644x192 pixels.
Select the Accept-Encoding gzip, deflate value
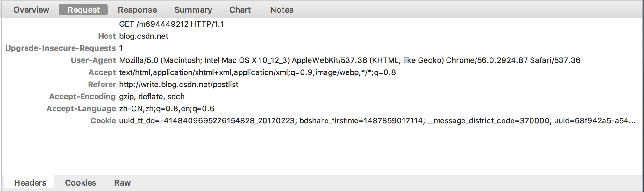[x=152, y=97]
